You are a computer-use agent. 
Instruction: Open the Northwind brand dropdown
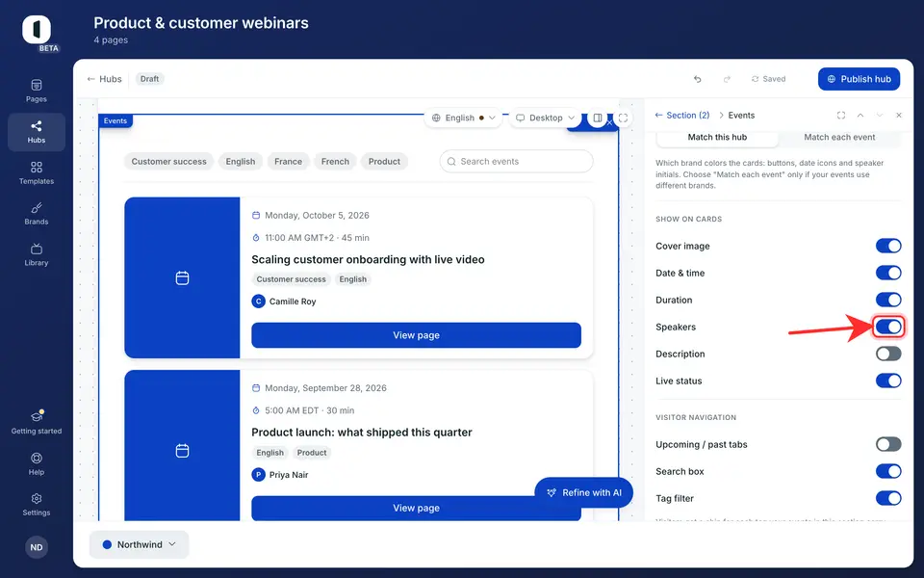pyautogui.click(x=139, y=544)
